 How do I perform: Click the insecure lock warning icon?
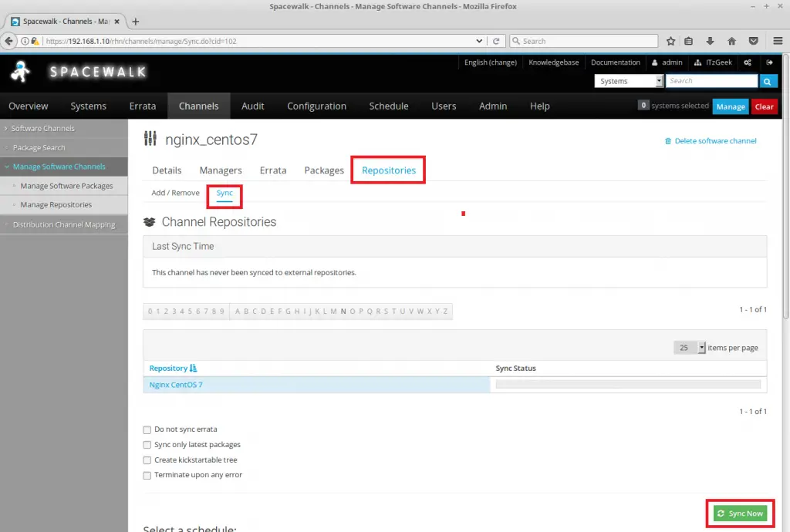35,42
